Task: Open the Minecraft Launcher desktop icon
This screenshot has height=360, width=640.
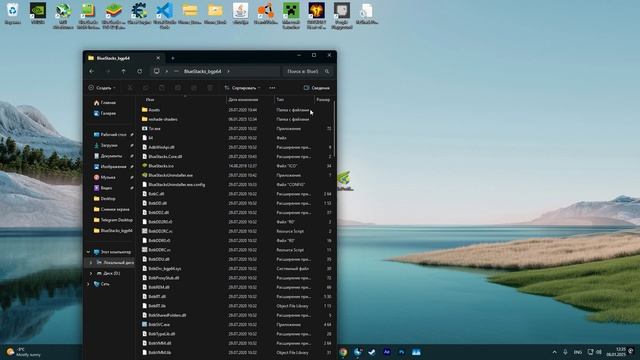Action: [291, 16]
